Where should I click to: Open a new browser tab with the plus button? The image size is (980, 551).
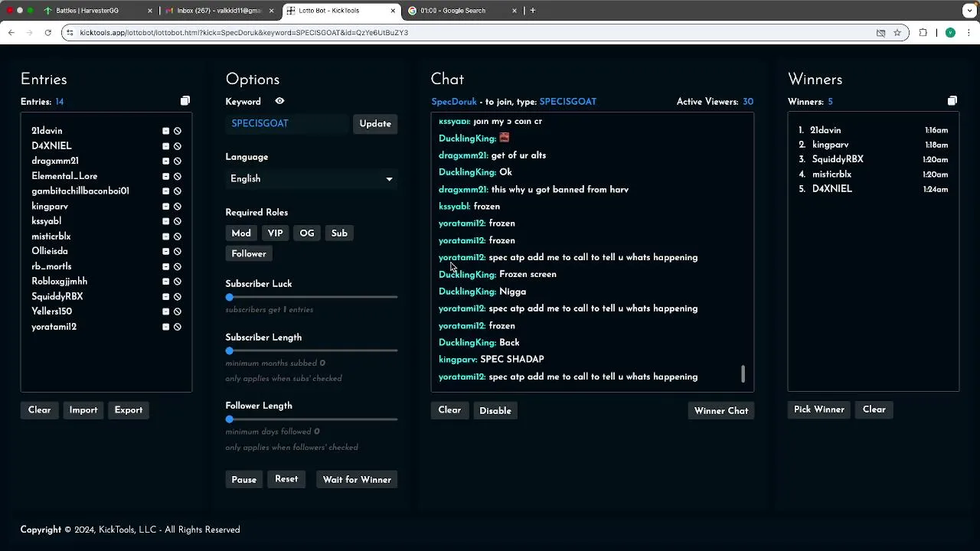[533, 11]
